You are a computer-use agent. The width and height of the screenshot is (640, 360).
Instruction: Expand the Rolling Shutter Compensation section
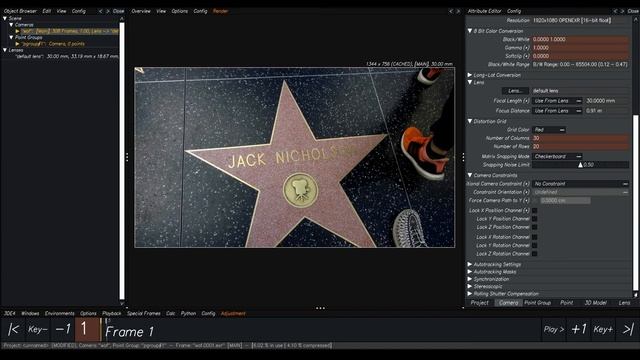tap(470, 294)
